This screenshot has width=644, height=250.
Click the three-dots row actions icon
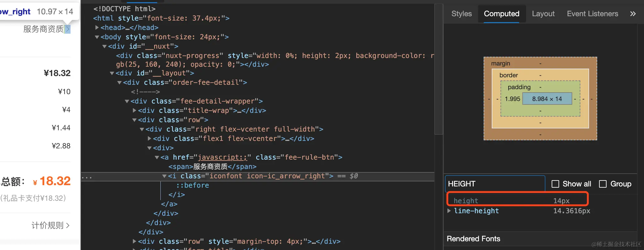pos(87,178)
